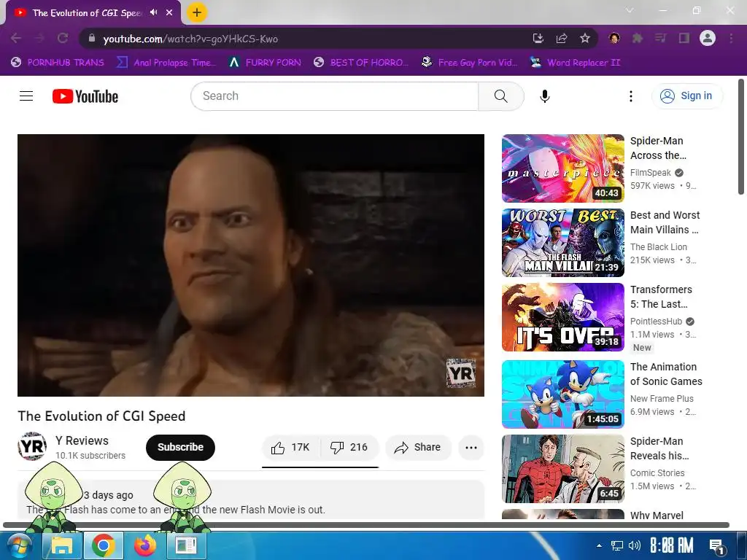This screenshot has width=747, height=560.
Task: Open media controls icon in toolbar
Action: 661,38
